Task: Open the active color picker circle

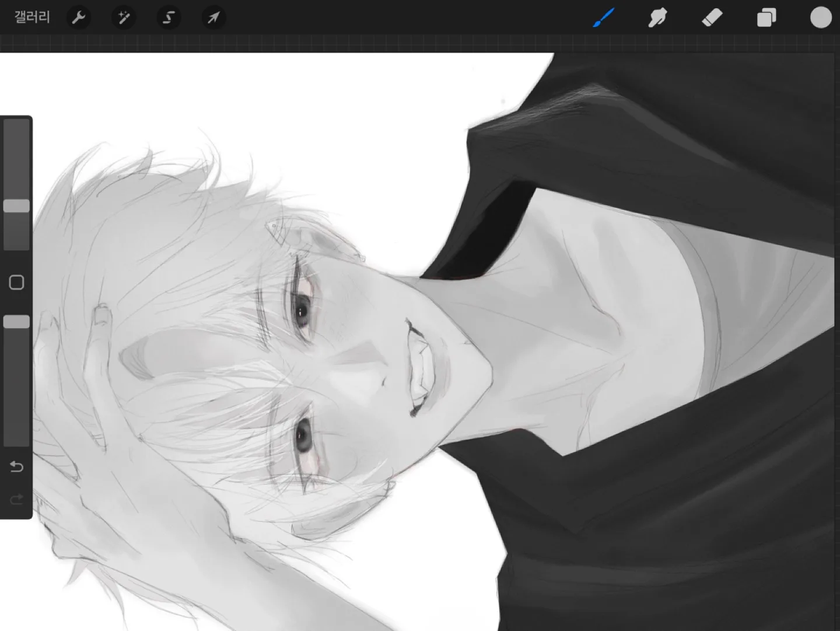Action: coord(821,18)
